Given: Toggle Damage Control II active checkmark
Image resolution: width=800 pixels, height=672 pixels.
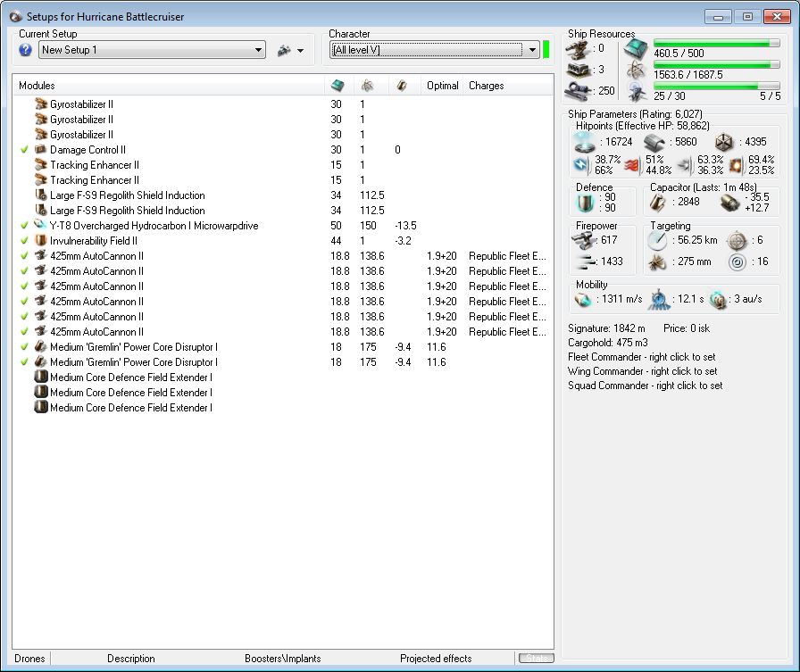Looking at the screenshot, I should point(24,150).
